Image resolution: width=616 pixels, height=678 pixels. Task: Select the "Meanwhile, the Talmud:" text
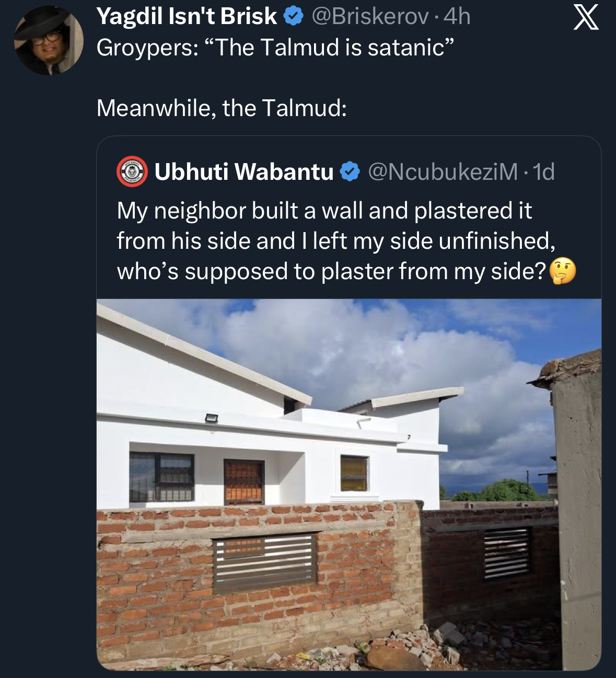[x=222, y=108]
